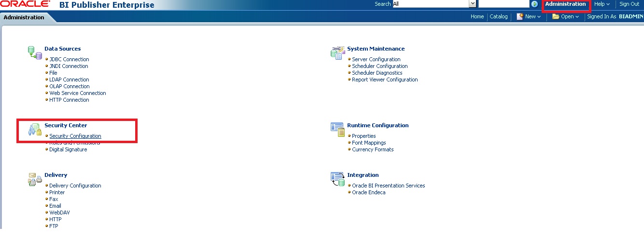Viewport: 644px width, 240px height.
Task: Open Security Configuration
Action: point(75,136)
